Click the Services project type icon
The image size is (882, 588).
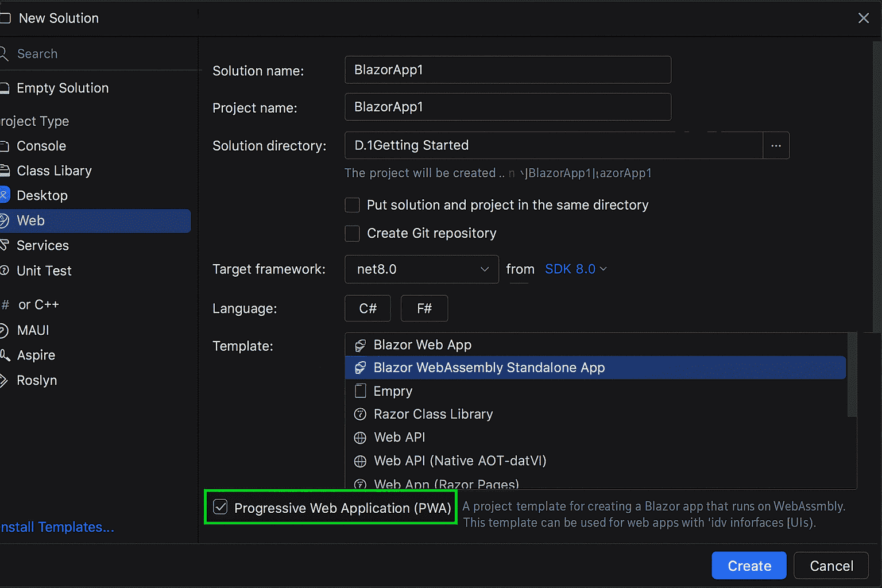click(4, 246)
